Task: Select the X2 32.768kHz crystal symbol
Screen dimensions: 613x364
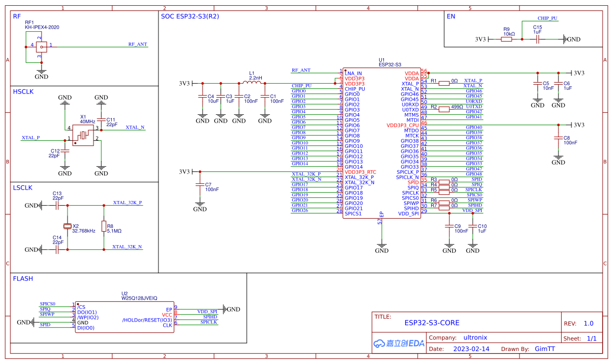Action: coord(68,226)
